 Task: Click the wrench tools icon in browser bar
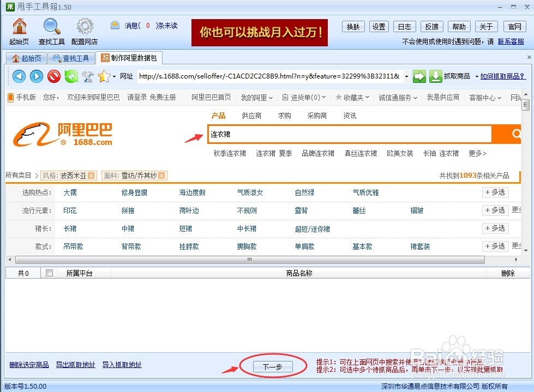pyautogui.click(x=87, y=76)
